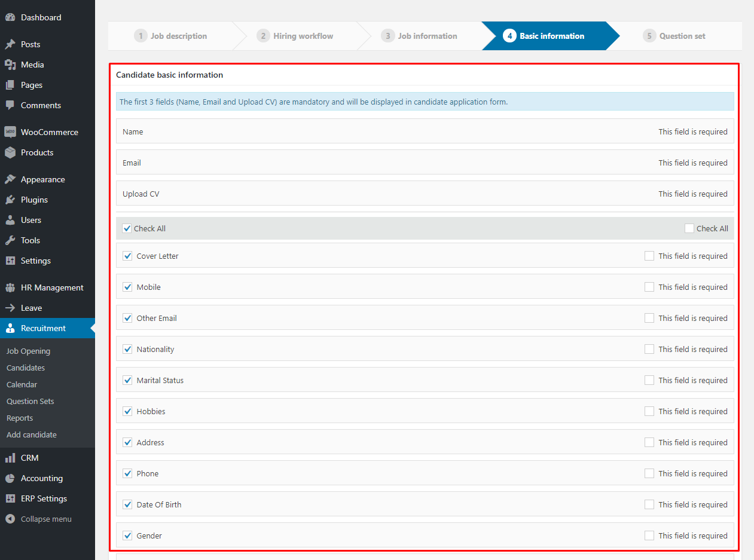Click the Dashboard gauge icon in sidebar
Image resolution: width=754 pixels, height=560 pixels.
coord(10,17)
